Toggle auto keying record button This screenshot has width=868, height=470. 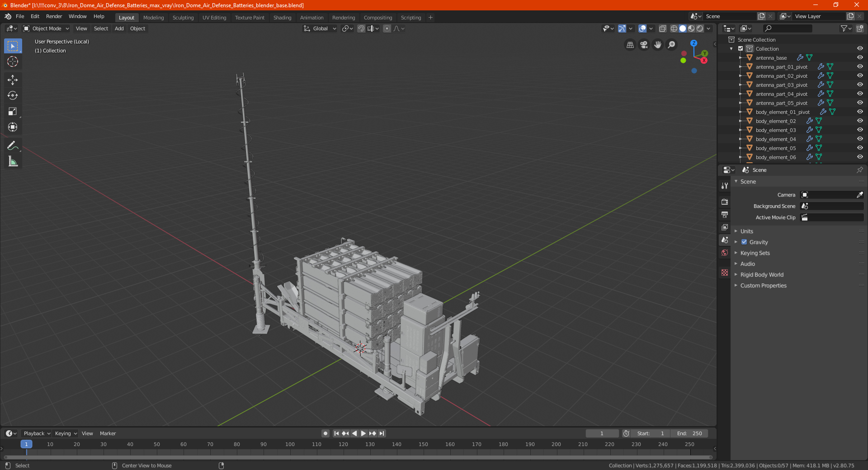[325, 433]
